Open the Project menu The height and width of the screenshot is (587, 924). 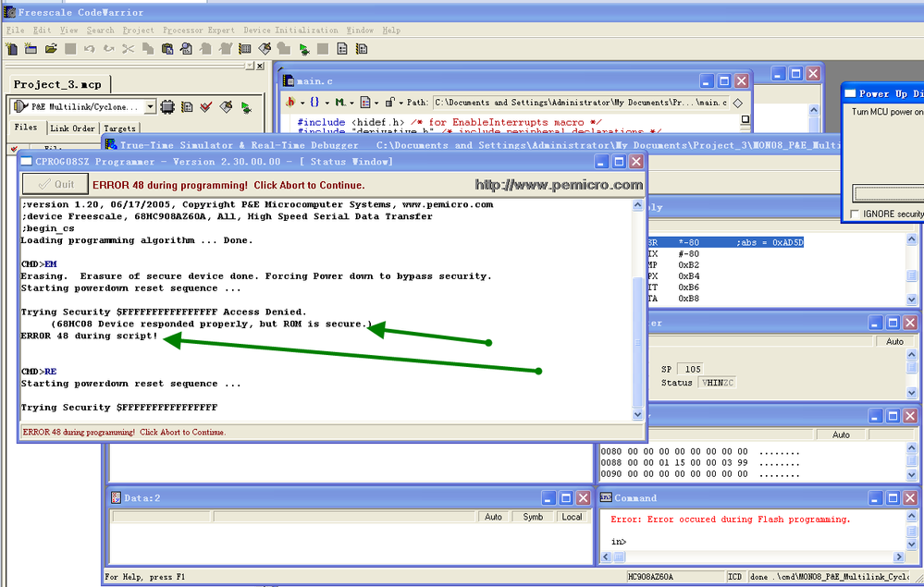138,30
